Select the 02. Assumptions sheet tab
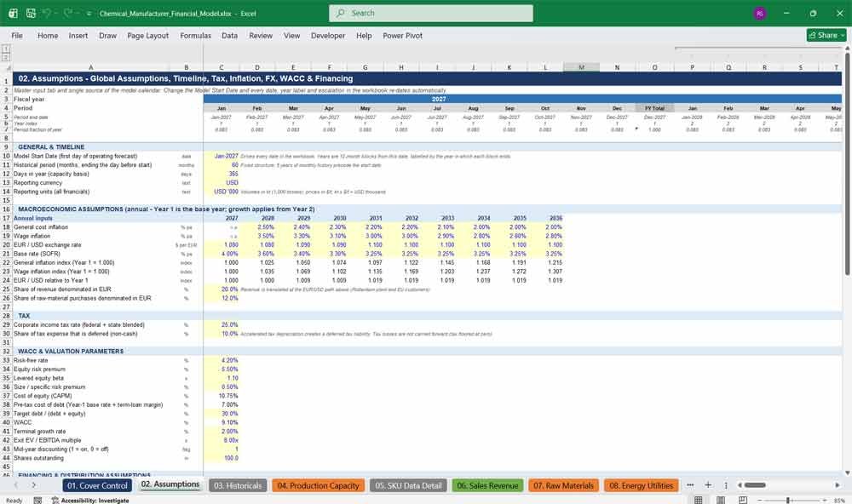852x504 pixels. 170,484
